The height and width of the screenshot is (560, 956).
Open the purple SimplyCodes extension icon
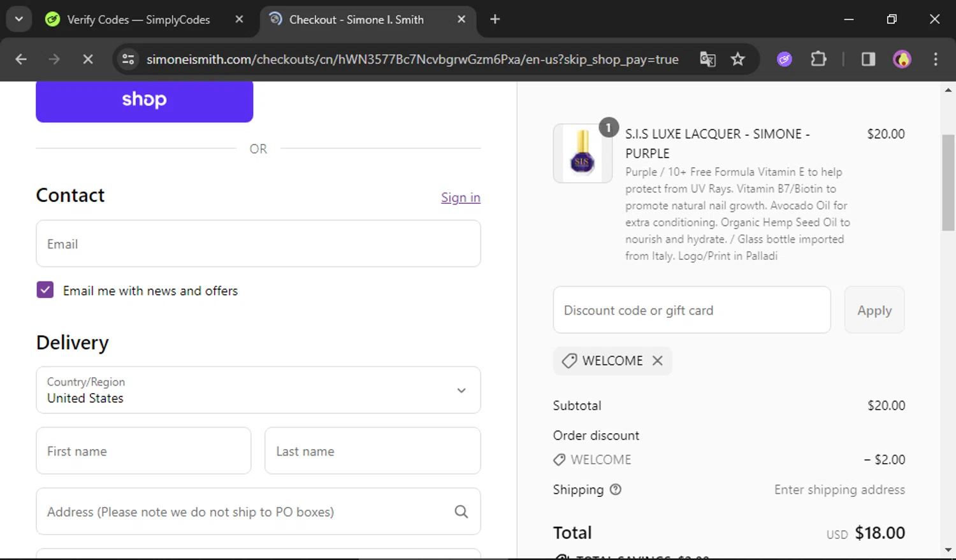pyautogui.click(x=785, y=59)
